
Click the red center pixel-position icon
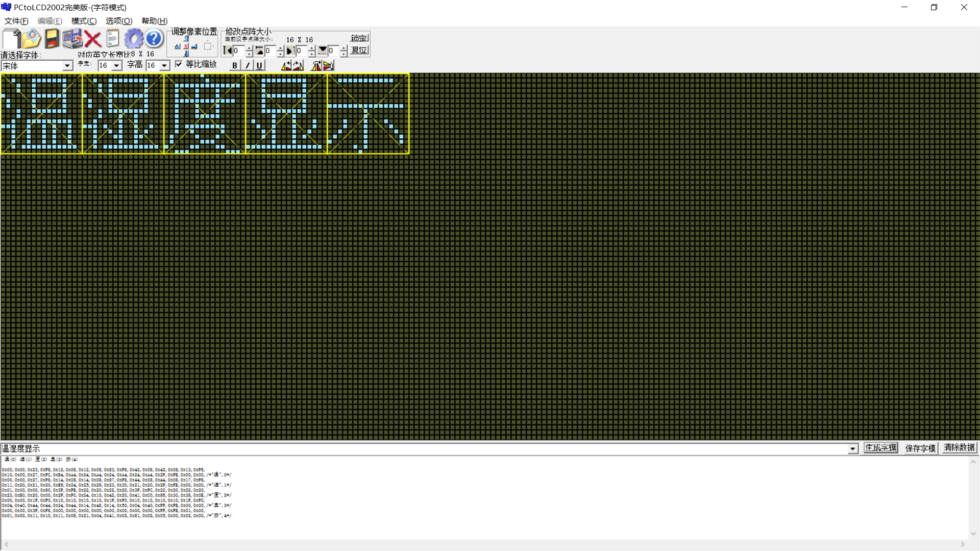[x=186, y=46]
